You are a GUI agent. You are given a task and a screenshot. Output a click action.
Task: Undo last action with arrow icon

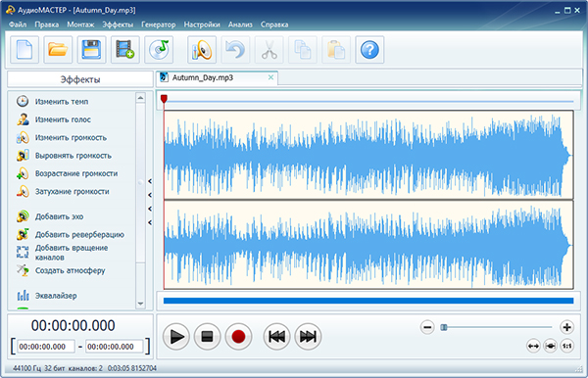point(235,50)
